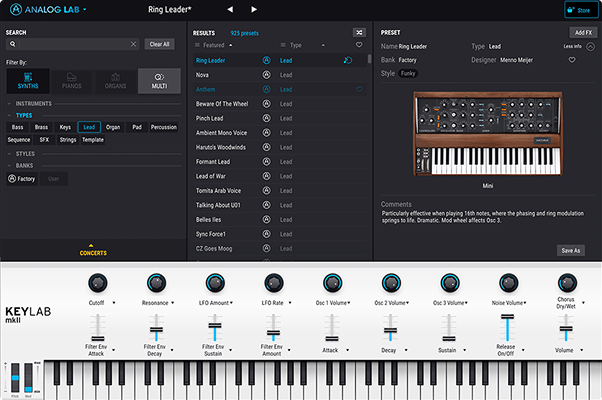Open the Store

click(x=580, y=10)
